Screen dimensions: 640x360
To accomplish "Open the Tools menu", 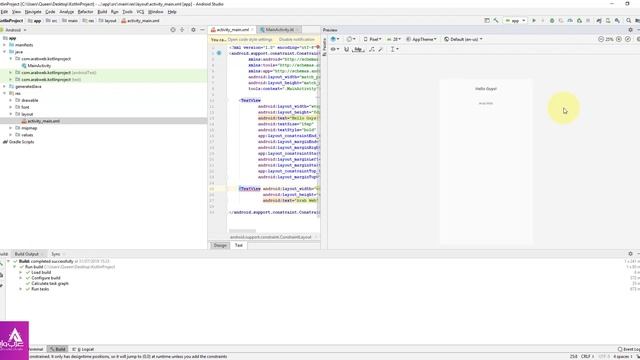I will tap(127, 12).
